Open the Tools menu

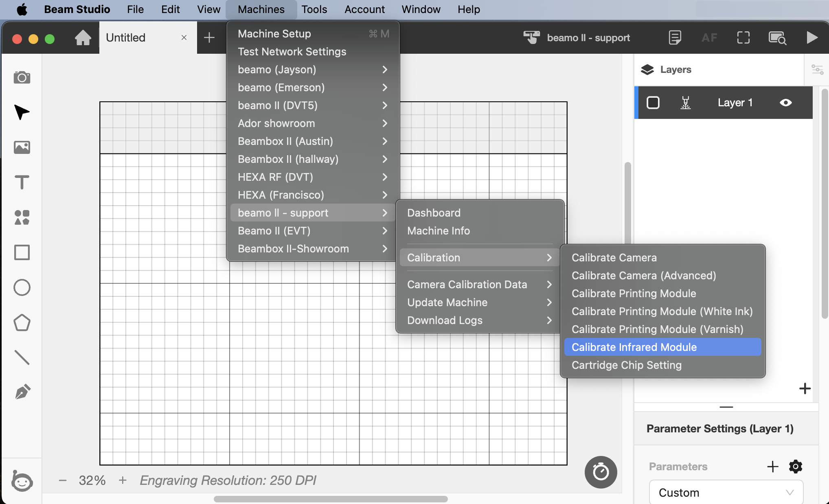click(314, 9)
